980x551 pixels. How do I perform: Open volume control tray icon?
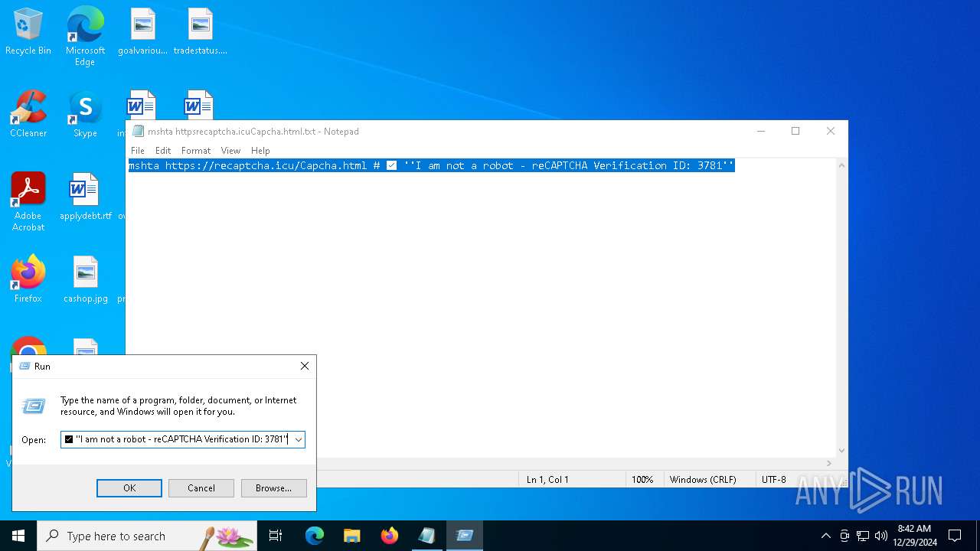881,536
